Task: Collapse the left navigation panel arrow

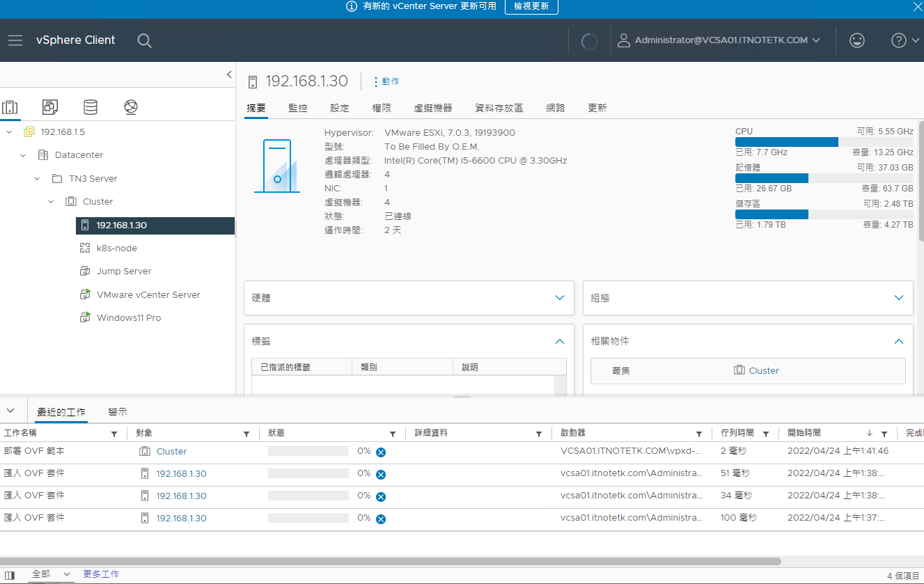Action: tap(229, 74)
